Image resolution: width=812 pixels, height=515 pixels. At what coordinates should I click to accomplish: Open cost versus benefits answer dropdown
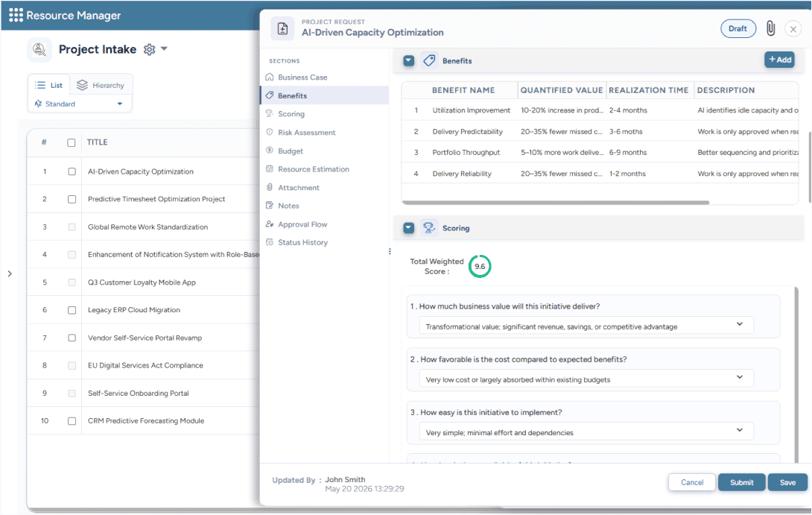pyautogui.click(x=586, y=379)
